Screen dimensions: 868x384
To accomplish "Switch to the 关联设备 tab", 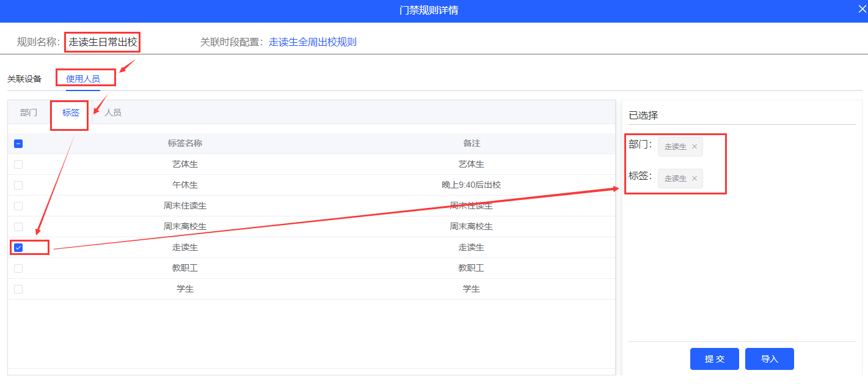I will (24, 79).
